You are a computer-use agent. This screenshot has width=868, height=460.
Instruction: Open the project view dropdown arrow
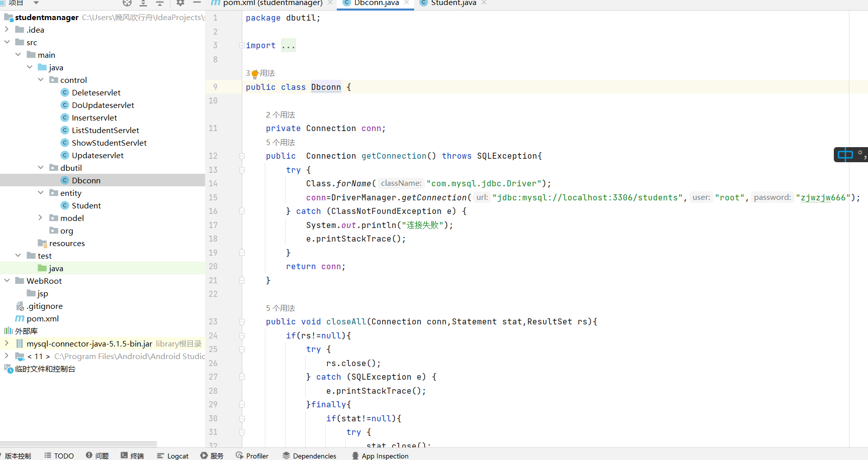coord(36,3)
